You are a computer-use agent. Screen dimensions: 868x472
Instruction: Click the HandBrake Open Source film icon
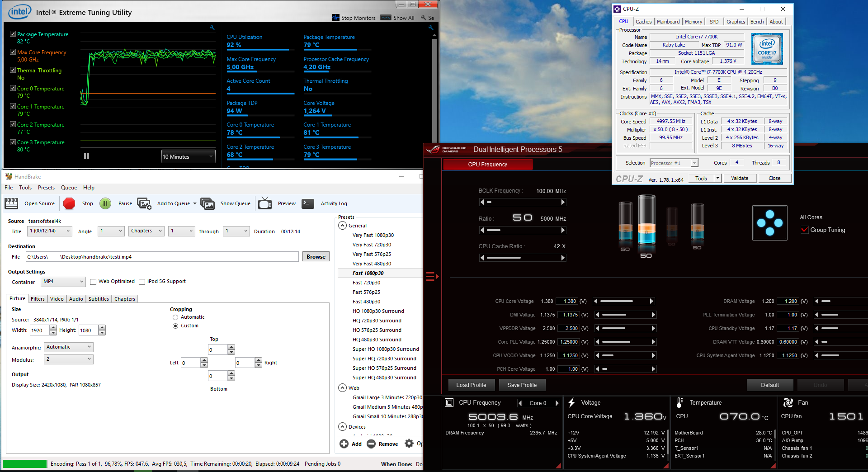[11, 203]
